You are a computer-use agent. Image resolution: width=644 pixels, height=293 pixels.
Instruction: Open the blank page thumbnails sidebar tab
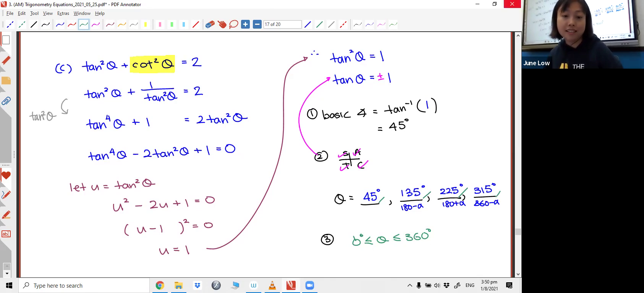pyautogui.click(x=6, y=40)
